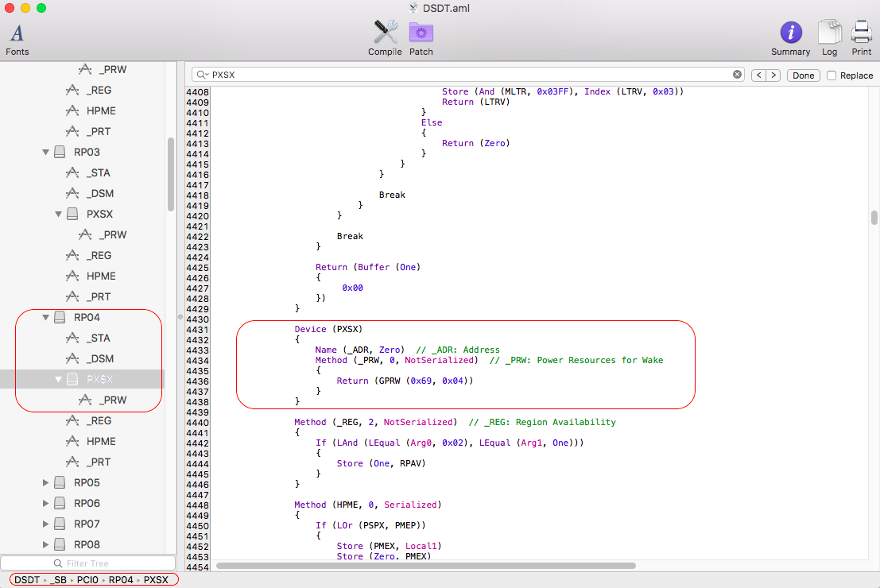Click the Filter Tree field
Viewport: 880px width, 588px height.
(87, 563)
